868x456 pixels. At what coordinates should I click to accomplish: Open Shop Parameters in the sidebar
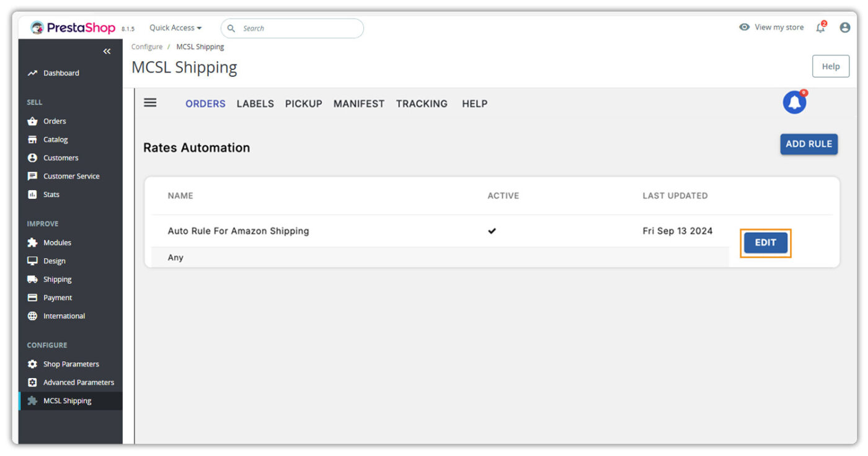tap(70, 364)
